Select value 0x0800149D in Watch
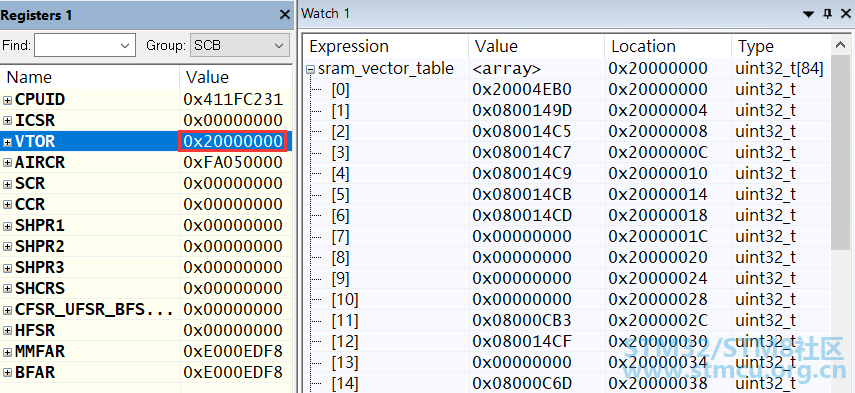The height and width of the screenshot is (393, 855). [x=522, y=111]
